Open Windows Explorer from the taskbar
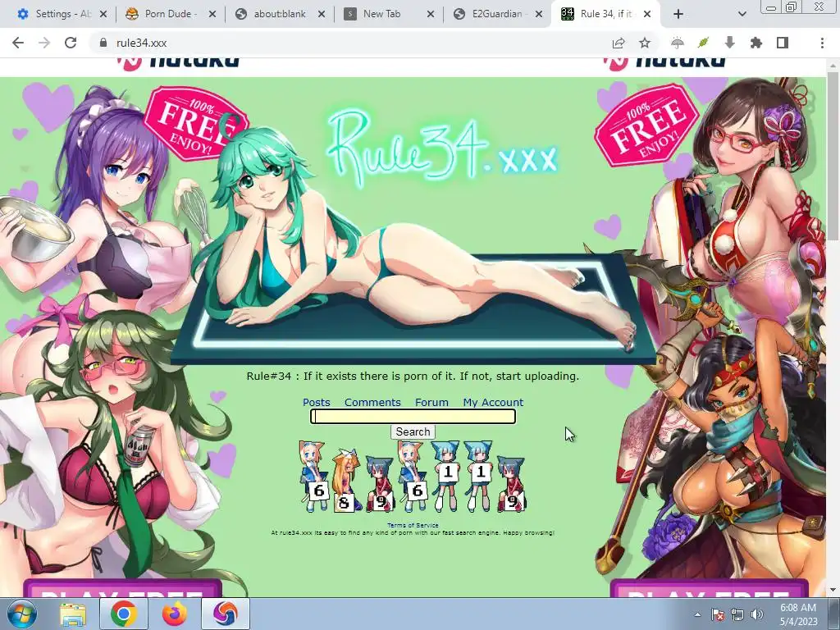840x630 pixels. click(x=73, y=614)
